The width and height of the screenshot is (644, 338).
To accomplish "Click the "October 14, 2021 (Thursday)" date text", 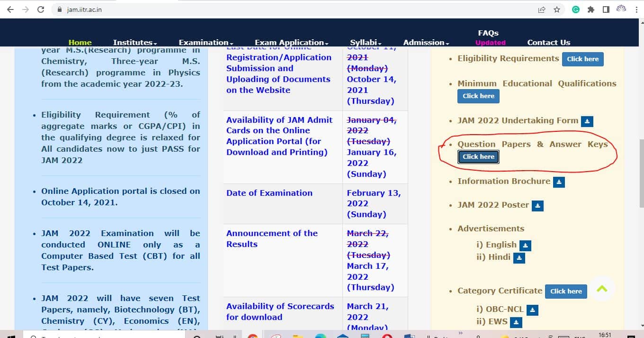I will [x=372, y=90].
